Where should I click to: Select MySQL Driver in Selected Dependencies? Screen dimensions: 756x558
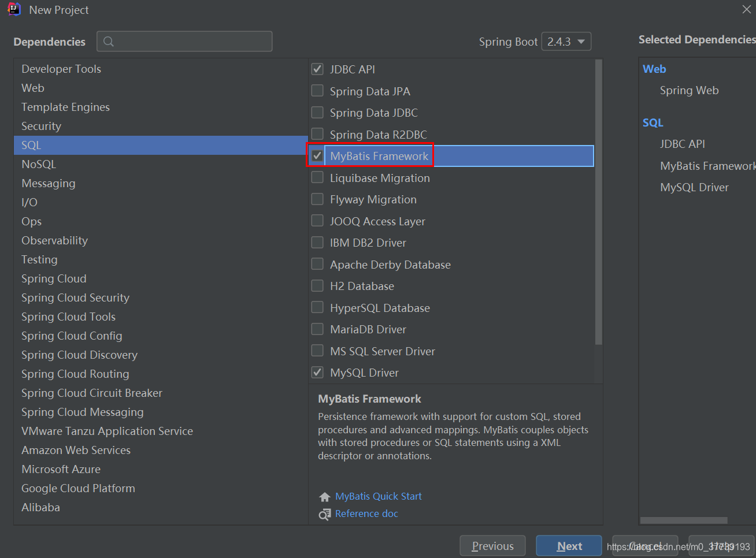click(694, 187)
